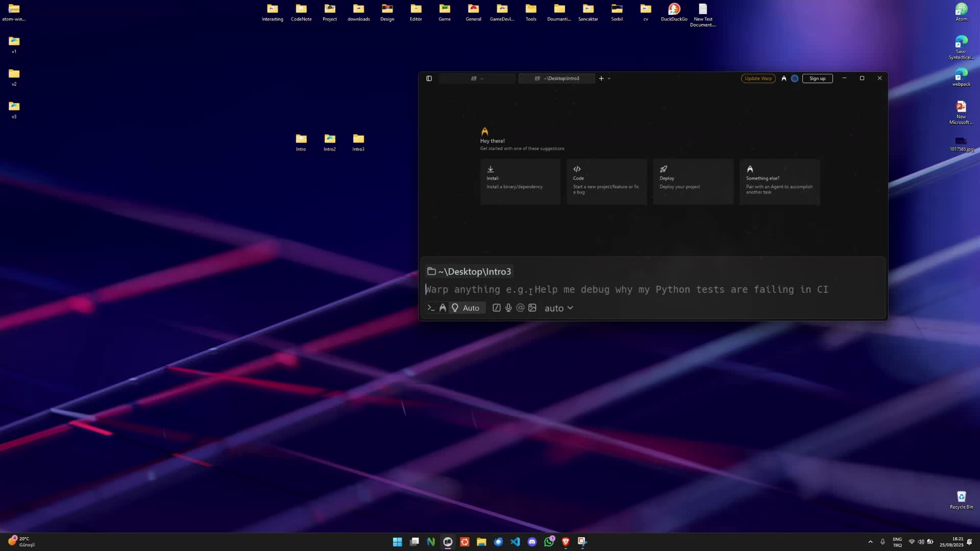The height and width of the screenshot is (551, 980).
Task: Toggle the Warp tab sidebar panel
Action: point(429,79)
